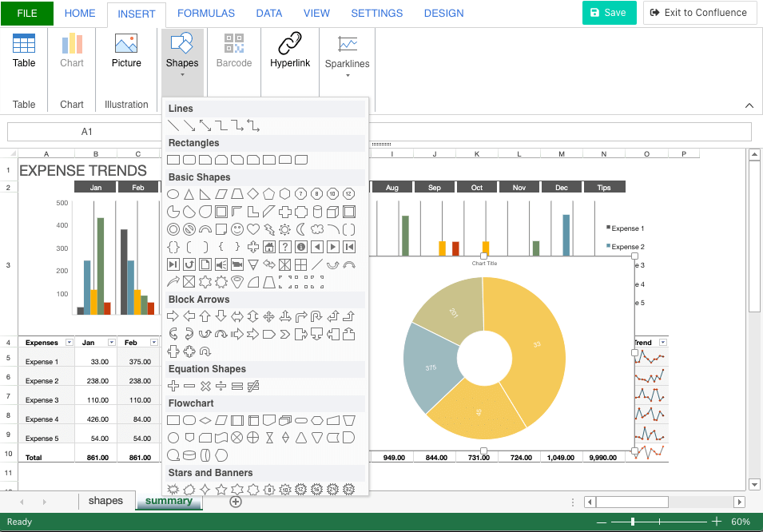Select the smiley face shape
This screenshot has height=532, width=763.
click(237, 229)
